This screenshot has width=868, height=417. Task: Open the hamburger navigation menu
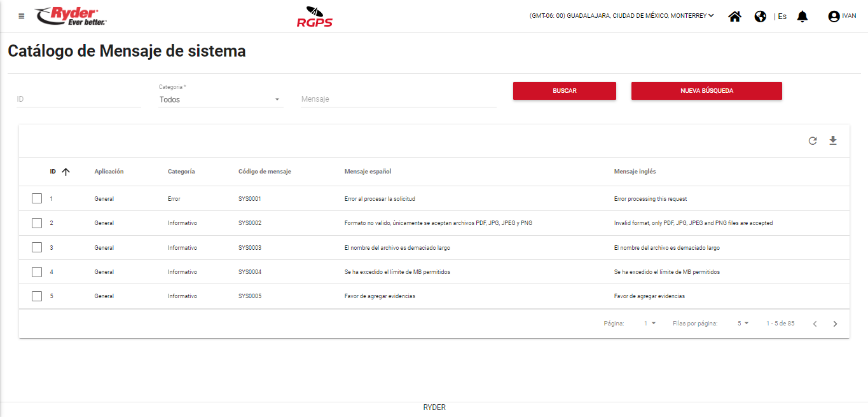pyautogui.click(x=22, y=17)
